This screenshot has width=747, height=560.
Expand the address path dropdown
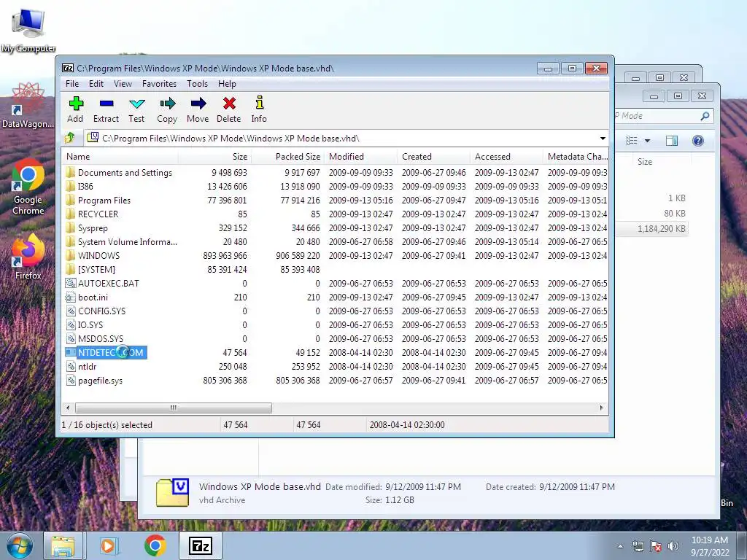point(603,139)
